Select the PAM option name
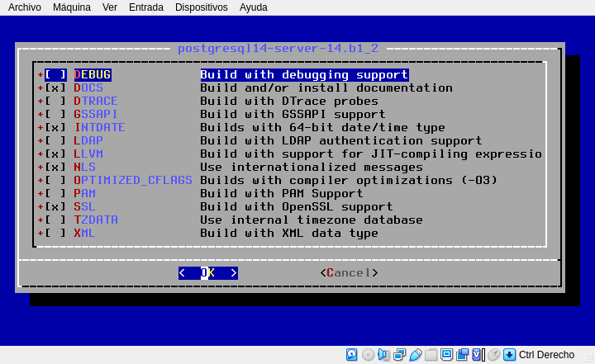 (x=84, y=193)
